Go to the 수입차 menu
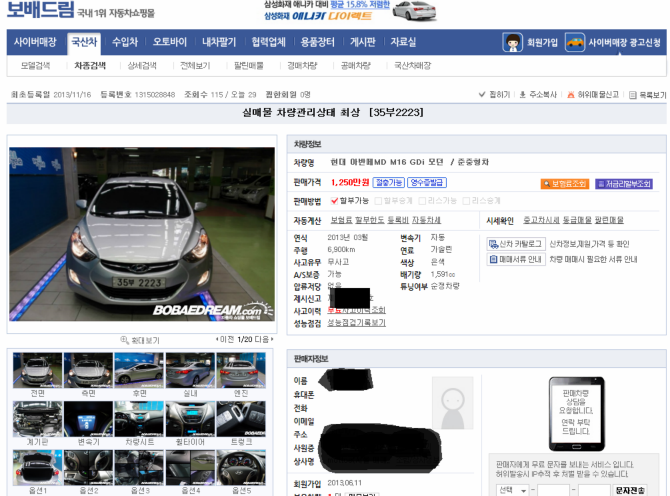Viewport: 670px width, 496px height. pos(125,42)
